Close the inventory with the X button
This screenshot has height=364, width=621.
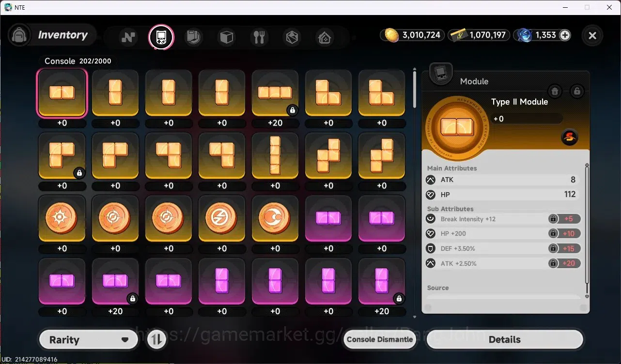592,35
